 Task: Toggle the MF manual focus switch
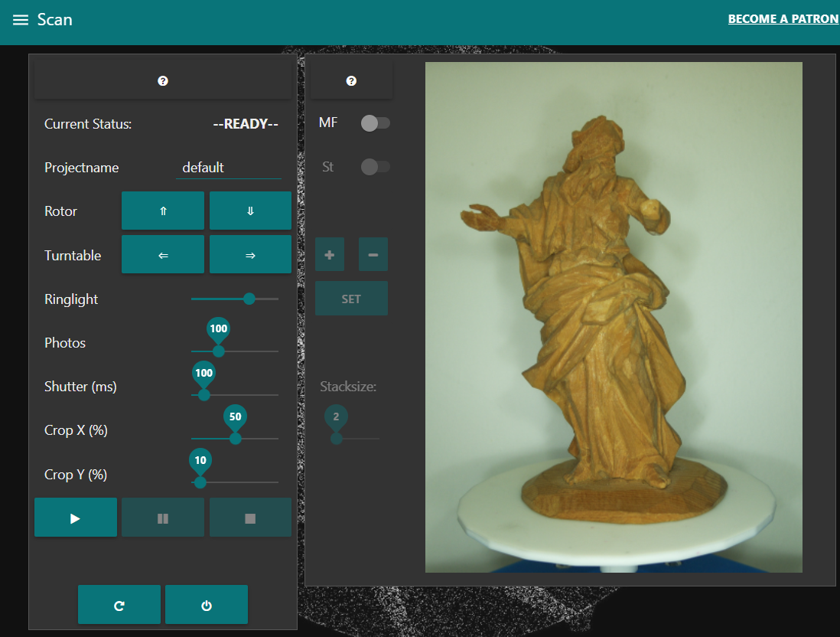[x=375, y=123]
